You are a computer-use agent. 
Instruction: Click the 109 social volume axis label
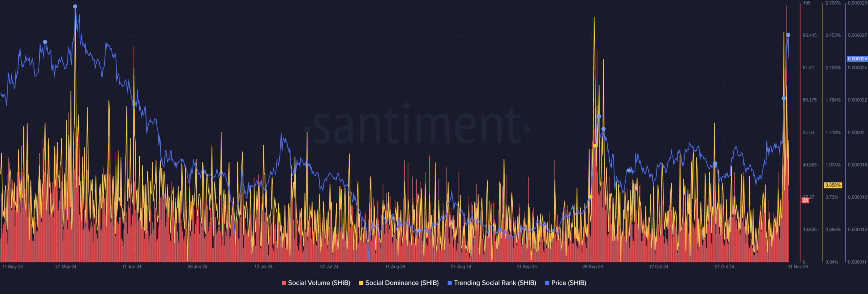pyautogui.click(x=807, y=3)
